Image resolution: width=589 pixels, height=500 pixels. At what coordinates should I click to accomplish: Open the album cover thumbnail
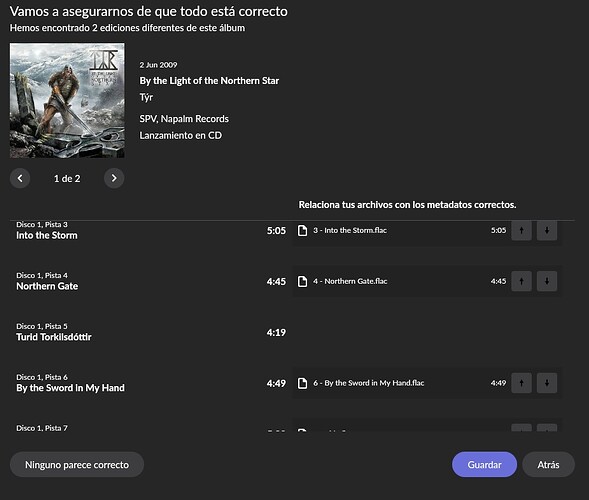click(x=67, y=100)
